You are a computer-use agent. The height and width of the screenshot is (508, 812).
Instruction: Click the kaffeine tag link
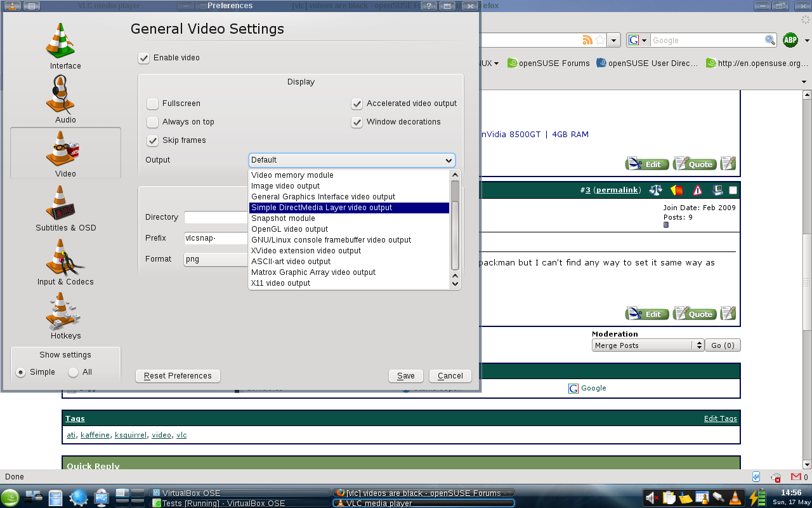pyautogui.click(x=95, y=435)
